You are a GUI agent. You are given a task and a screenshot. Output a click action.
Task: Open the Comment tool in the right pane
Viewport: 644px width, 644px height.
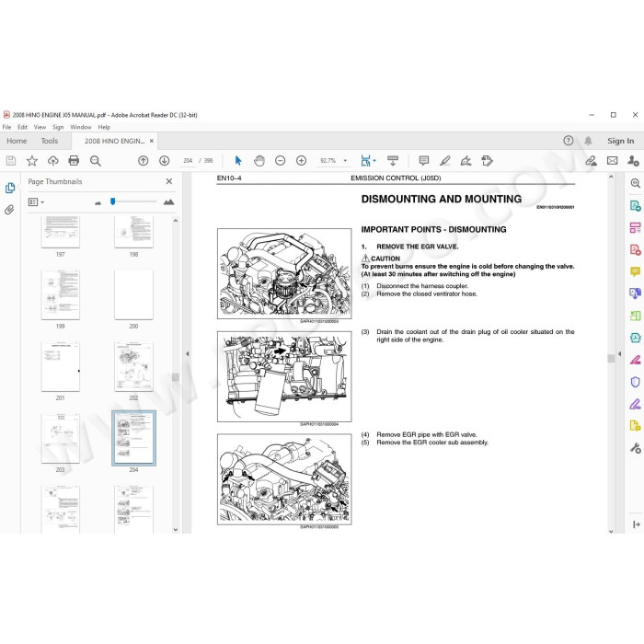pos(636,271)
